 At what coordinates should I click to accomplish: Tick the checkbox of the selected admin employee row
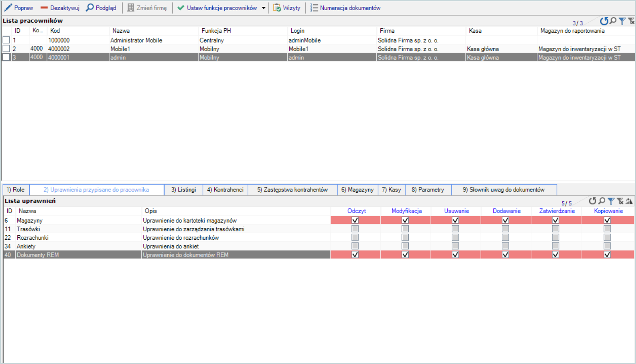6,57
